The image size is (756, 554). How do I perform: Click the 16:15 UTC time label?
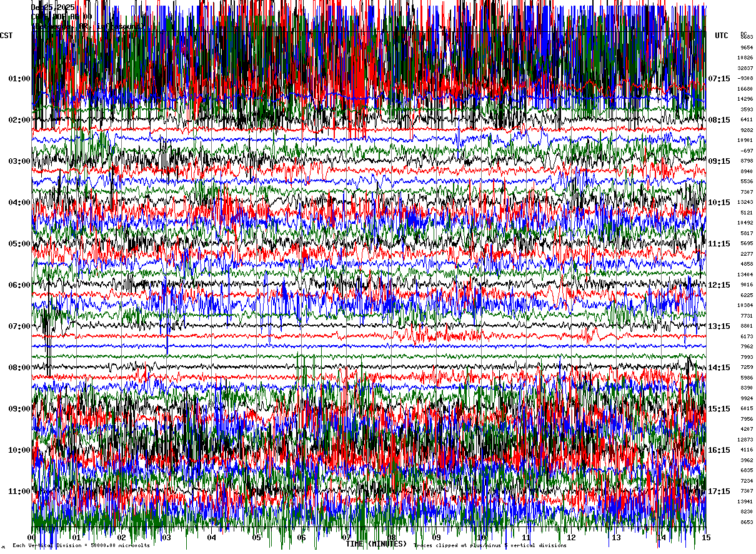click(x=719, y=450)
